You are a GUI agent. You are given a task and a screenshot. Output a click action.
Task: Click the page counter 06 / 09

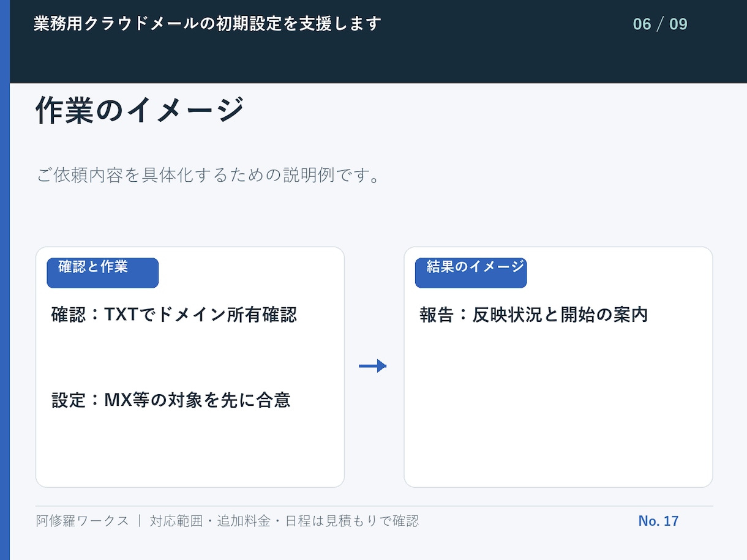pyautogui.click(x=660, y=24)
